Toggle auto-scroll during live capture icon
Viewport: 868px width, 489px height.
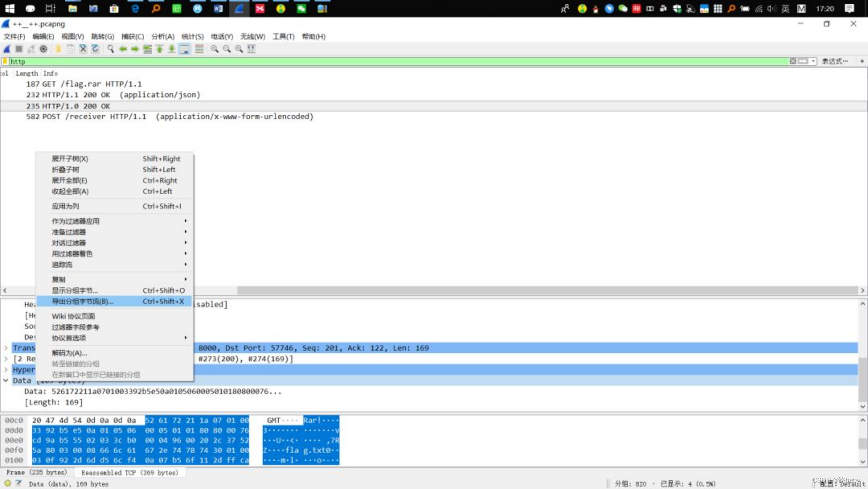click(184, 49)
